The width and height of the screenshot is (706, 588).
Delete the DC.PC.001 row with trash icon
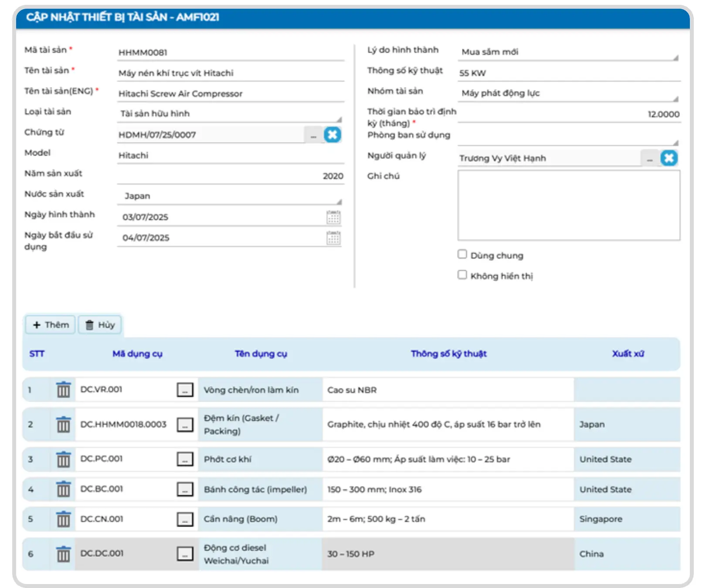pos(63,459)
